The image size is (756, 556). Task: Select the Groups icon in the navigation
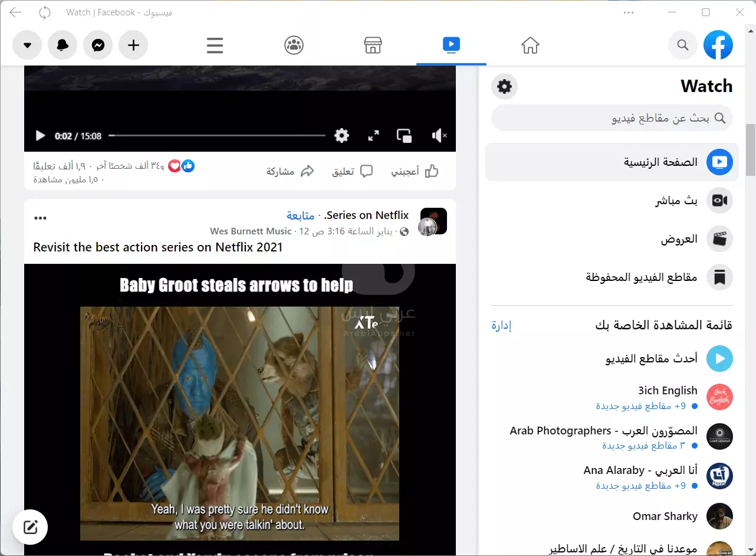click(294, 45)
